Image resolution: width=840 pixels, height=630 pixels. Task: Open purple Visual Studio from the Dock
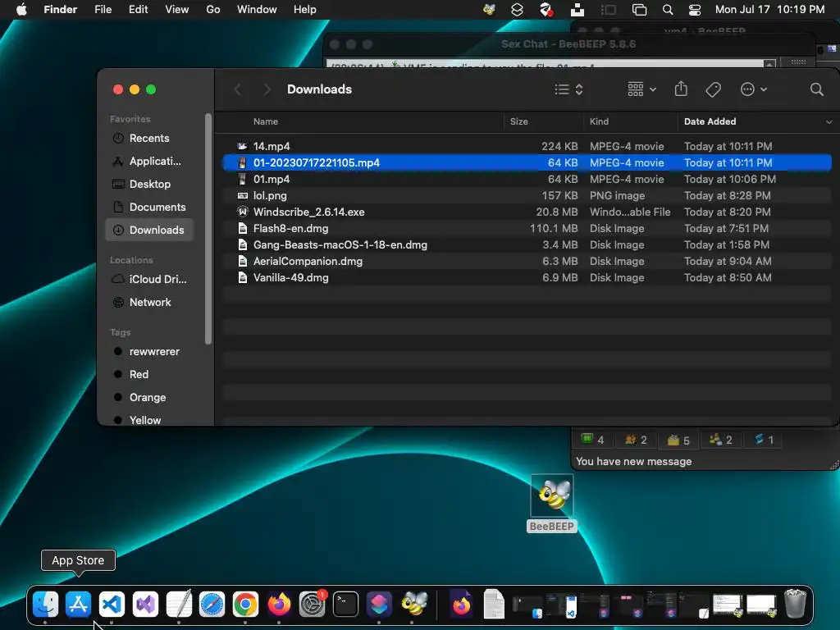(x=145, y=605)
